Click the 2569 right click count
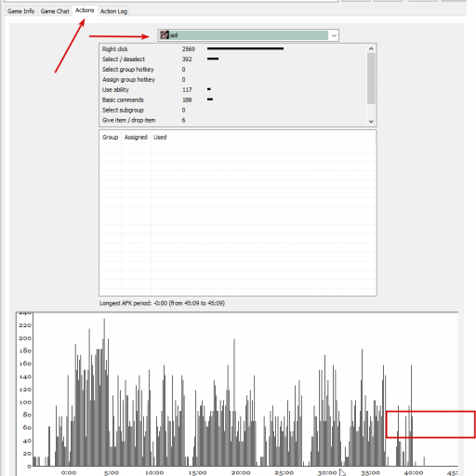Viewport: 476px width, 476px height. 189,49
